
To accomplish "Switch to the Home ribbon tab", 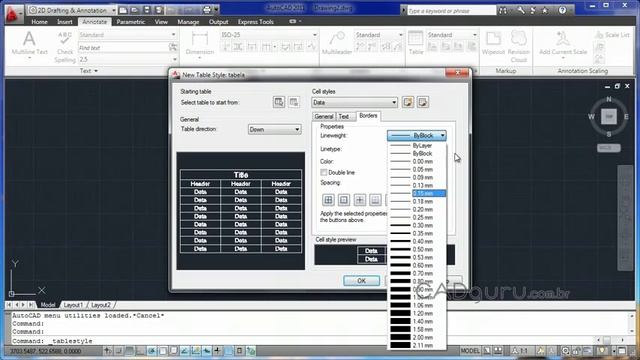I will coord(39,22).
